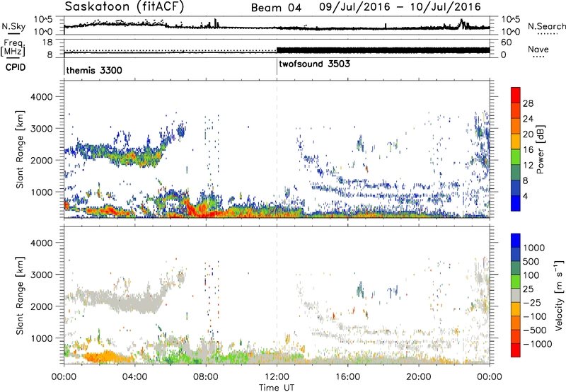Screen dimensions: 566x392
Task: Click the "-1000" tick on Velocity color bar
Action: pyautogui.click(x=537, y=344)
